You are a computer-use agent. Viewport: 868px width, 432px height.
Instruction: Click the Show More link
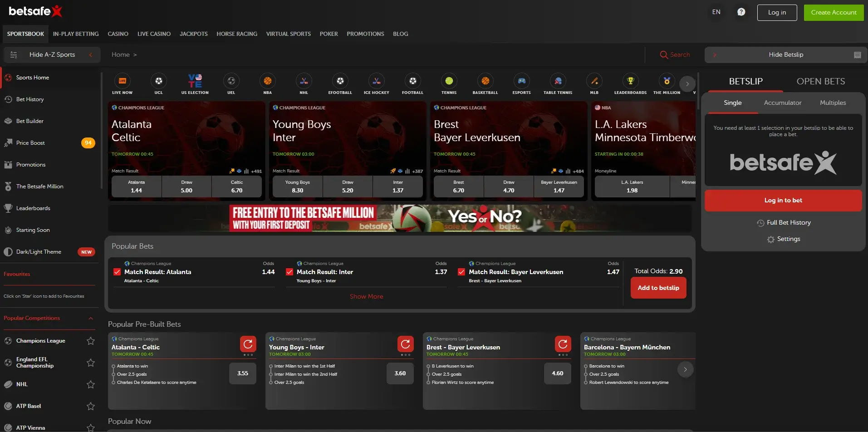[366, 296]
